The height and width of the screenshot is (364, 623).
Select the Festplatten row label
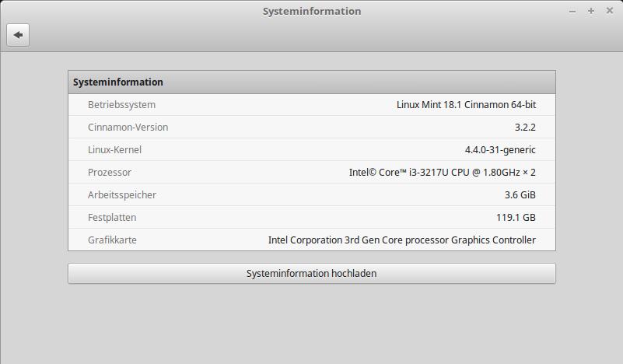[112, 217]
